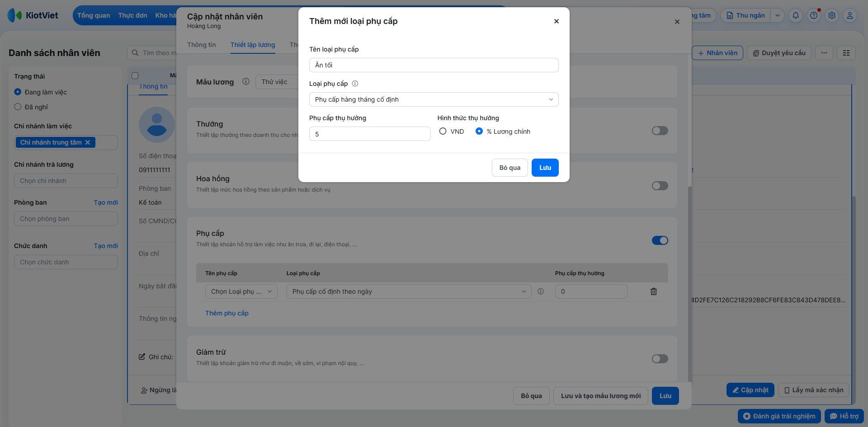Viewport: 868px width, 427px height.
Task: Enable the Giảm trừ toggle
Action: tap(660, 359)
